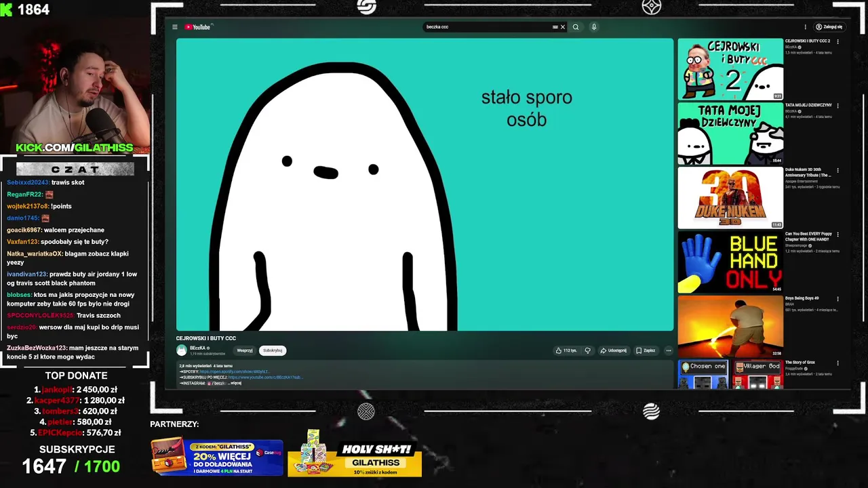
Task: Click chat message 'Travis szczoch'
Action: 98,315
